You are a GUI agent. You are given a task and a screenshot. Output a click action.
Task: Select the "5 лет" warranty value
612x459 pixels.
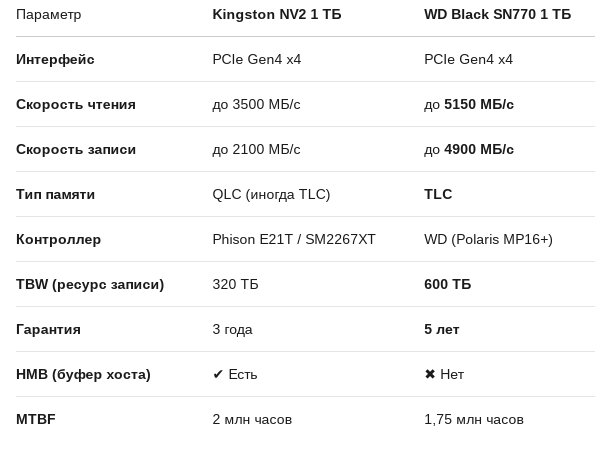coord(441,329)
